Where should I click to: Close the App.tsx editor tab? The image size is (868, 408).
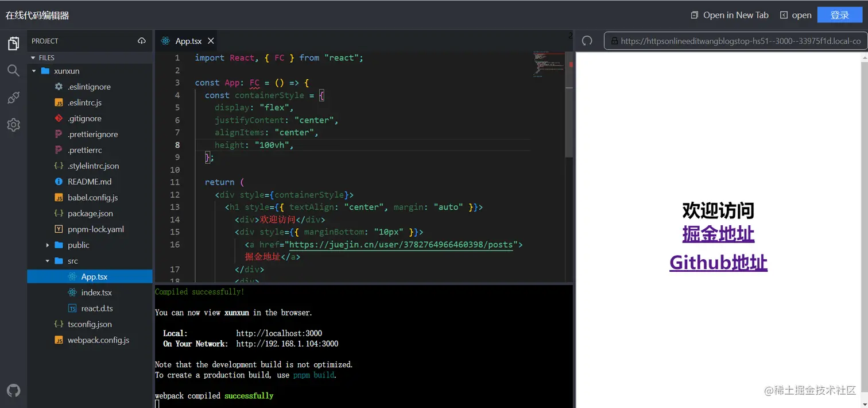click(x=211, y=41)
